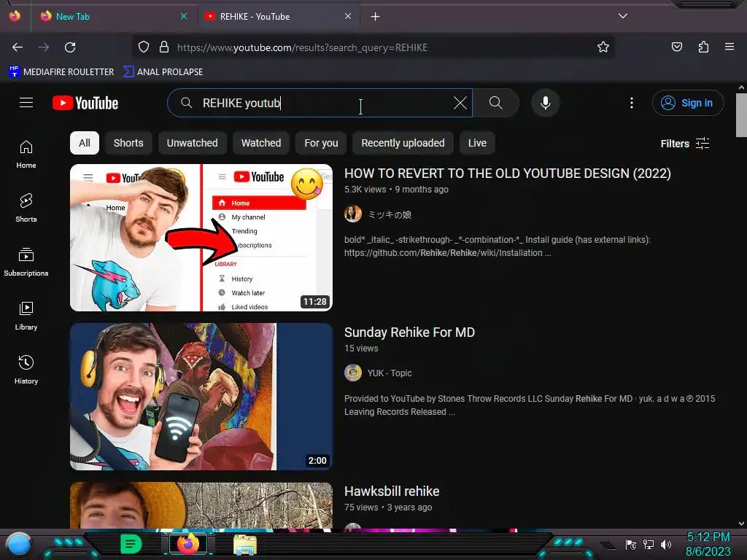
Task: Open the second bookmark on the bookmarks toolbar
Action: coord(163,72)
